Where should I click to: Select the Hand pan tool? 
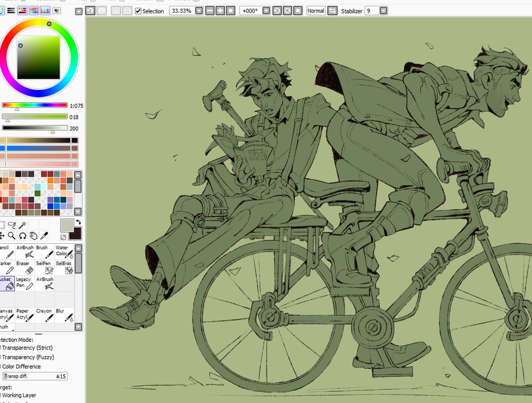(x=33, y=235)
